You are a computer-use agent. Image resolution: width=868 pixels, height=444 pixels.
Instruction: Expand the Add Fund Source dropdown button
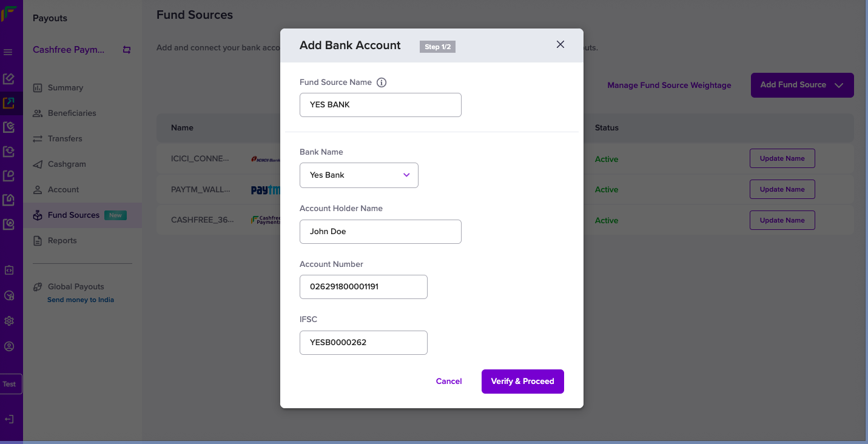click(x=802, y=86)
